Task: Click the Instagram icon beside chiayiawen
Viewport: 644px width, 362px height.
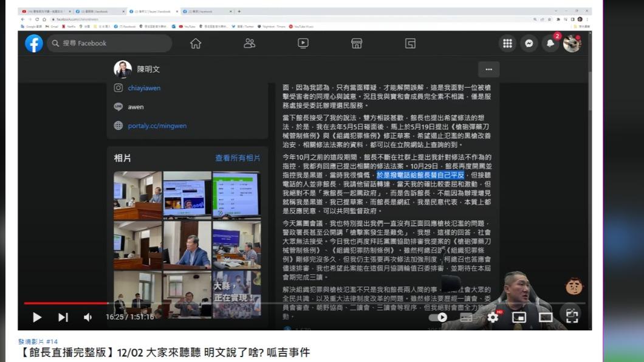Action: [118, 88]
